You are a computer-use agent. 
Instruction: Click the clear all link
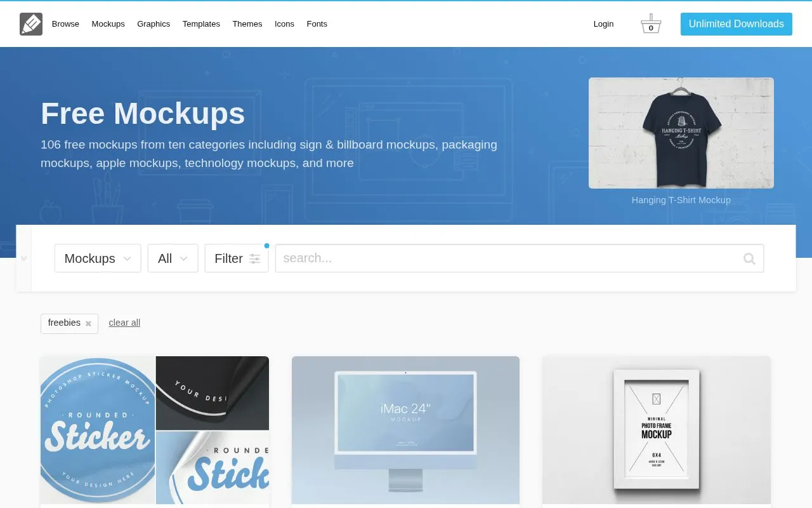[x=124, y=323]
